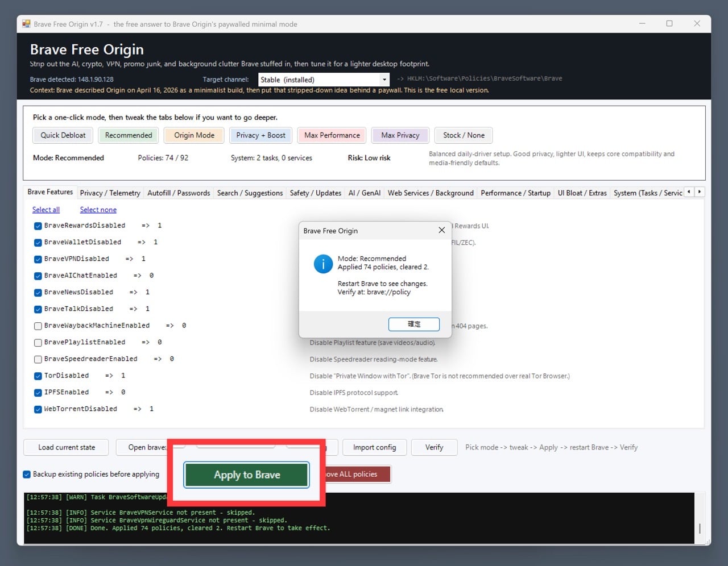Apply the Origin Mode preset
Viewport: 728px width, 566px height.
point(195,135)
